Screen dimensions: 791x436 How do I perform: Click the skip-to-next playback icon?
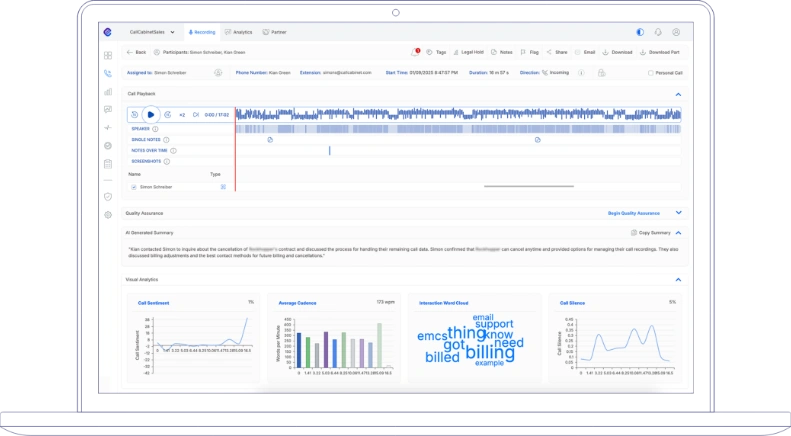pyautogui.click(x=196, y=115)
